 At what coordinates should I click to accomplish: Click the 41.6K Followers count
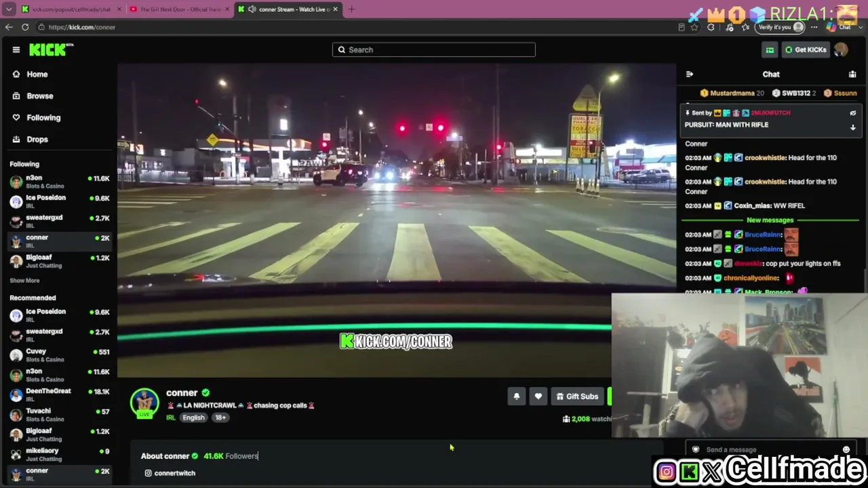(231, 456)
